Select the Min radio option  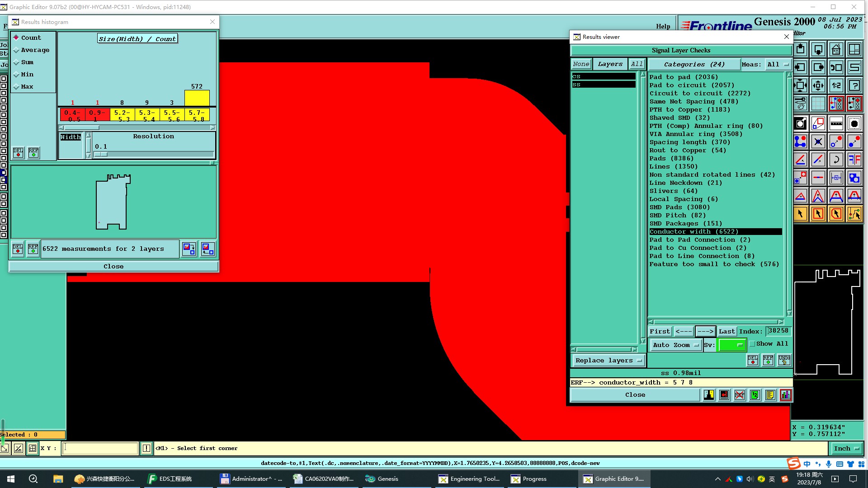coord(24,74)
